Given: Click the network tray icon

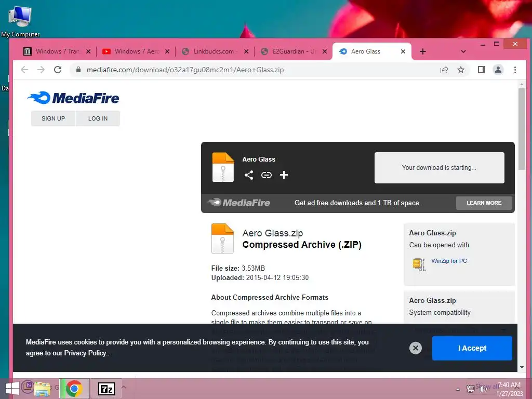Looking at the screenshot, I should point(471,389).
